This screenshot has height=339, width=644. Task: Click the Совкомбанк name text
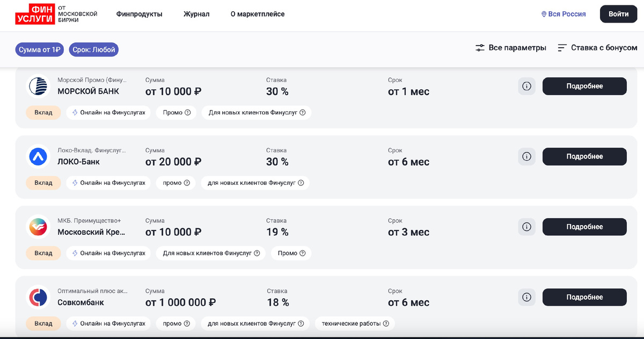click(x=80, y=302)
